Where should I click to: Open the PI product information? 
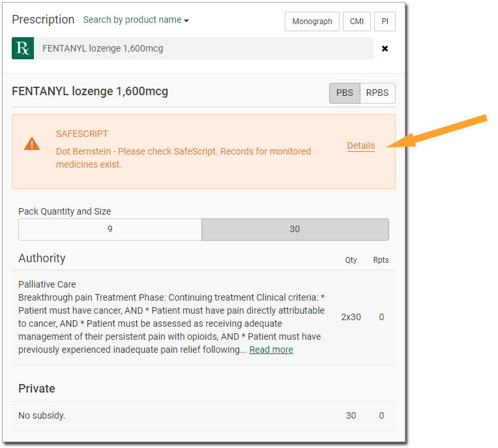[x=385, y=22]
